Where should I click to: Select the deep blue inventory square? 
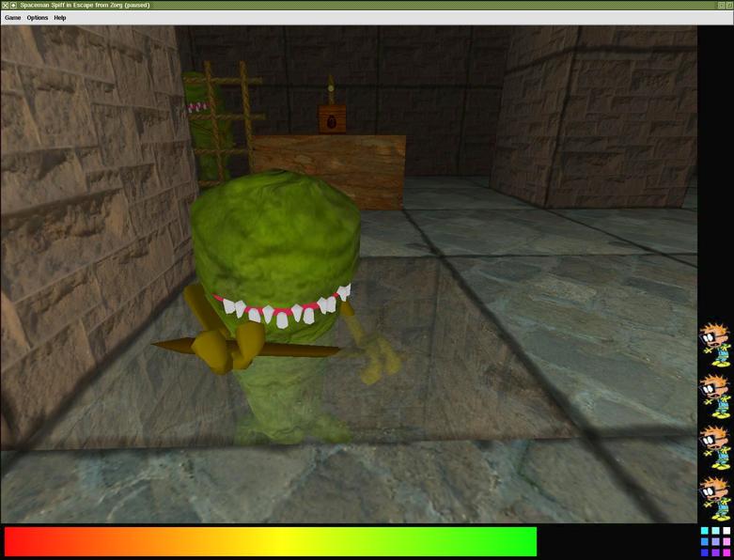705,552
